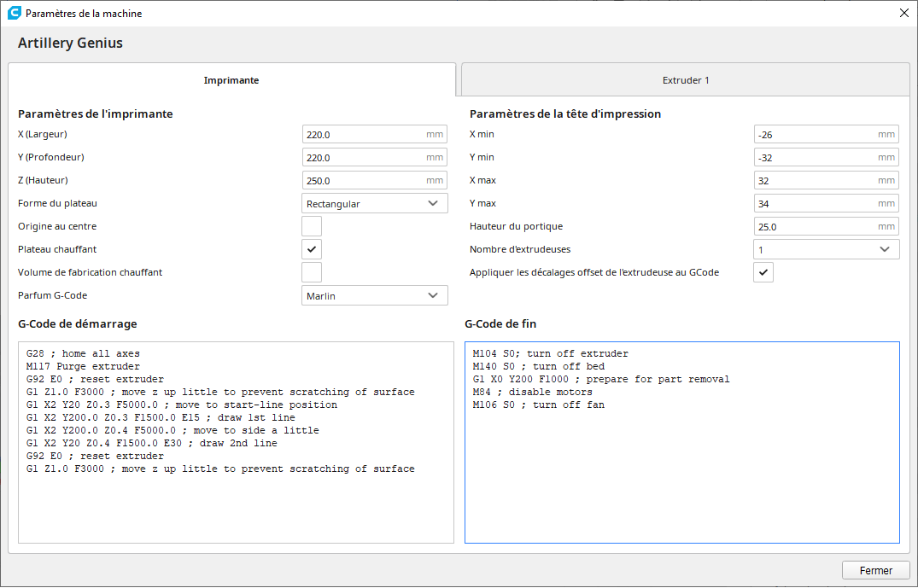Image resolution: width=918 pixels, height=588 pixels.
Task: Select the Imprimante tab
Action: [231, 80]
